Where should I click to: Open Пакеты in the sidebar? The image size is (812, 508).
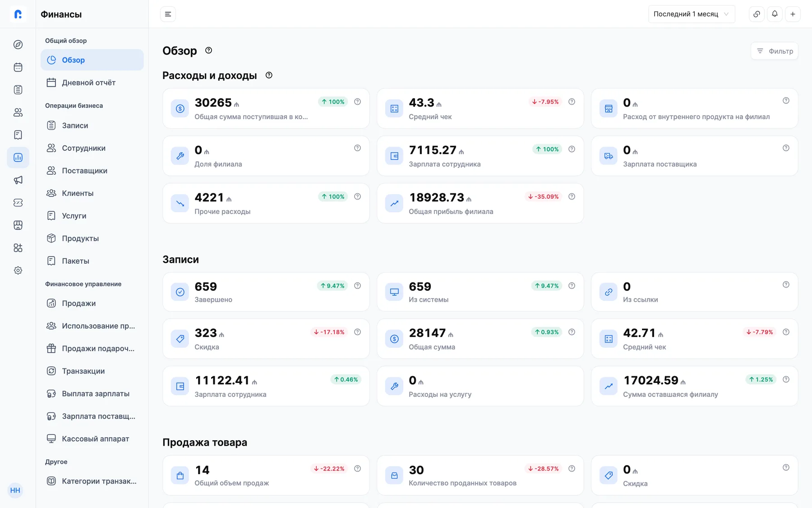point(92,261)
